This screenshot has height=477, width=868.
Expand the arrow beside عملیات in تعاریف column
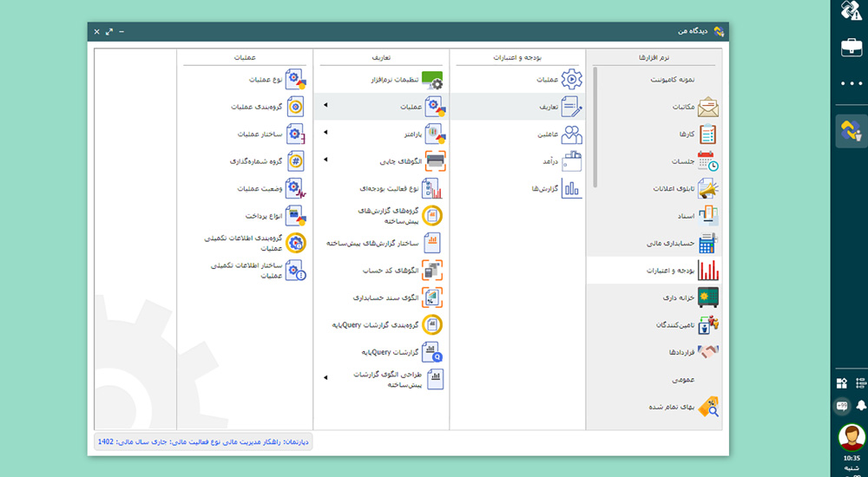[x=325, y=105]
